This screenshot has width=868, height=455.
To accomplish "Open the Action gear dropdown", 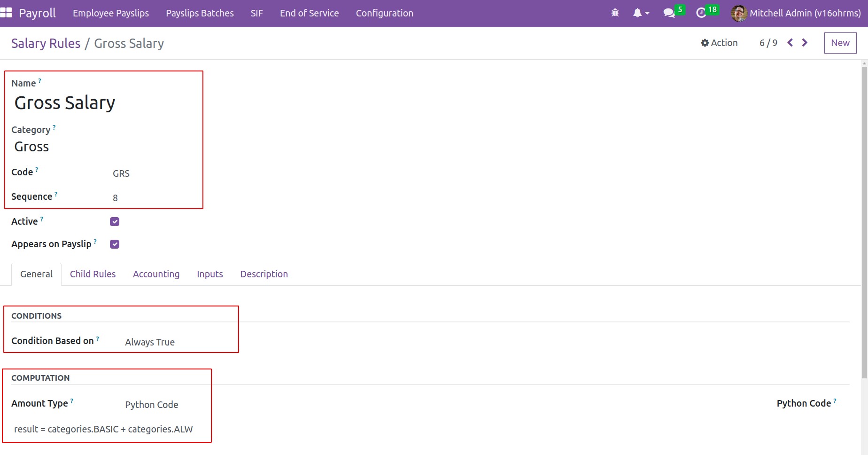I will click(x=719, y=43).
